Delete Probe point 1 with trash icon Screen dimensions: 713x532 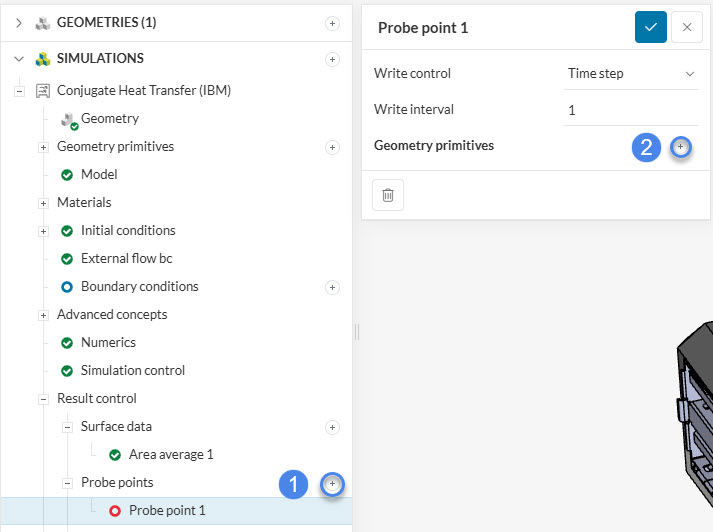click(388, 196)
